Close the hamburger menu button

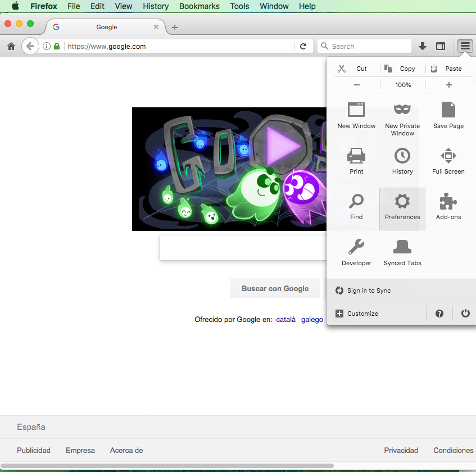(465, 46)
